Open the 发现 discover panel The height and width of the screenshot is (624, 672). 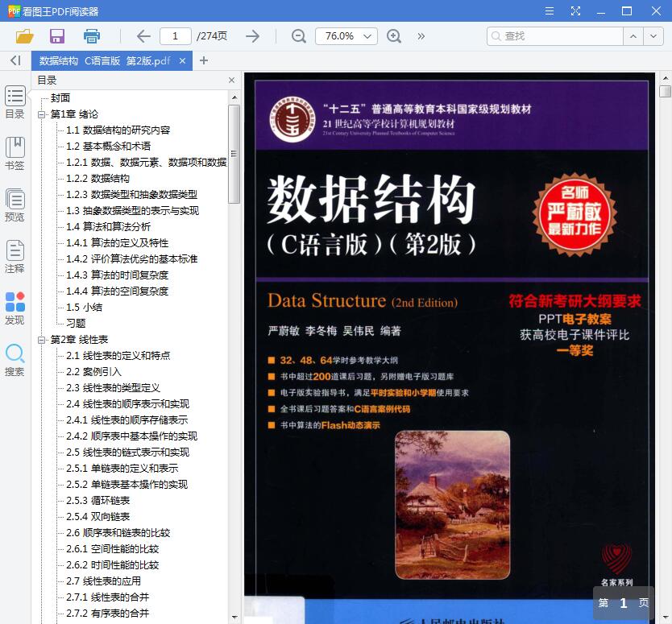coord(15,308)
